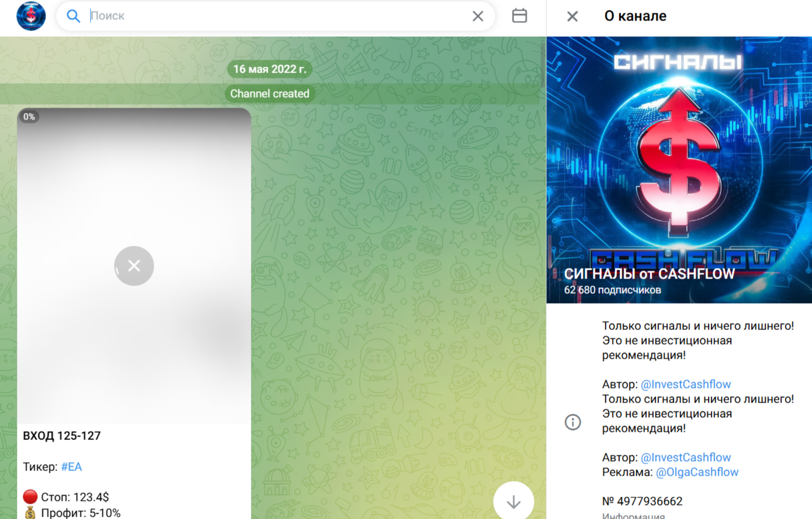Cancel the media download in the post
Screen dimensions: 812x519
(134, 266)
